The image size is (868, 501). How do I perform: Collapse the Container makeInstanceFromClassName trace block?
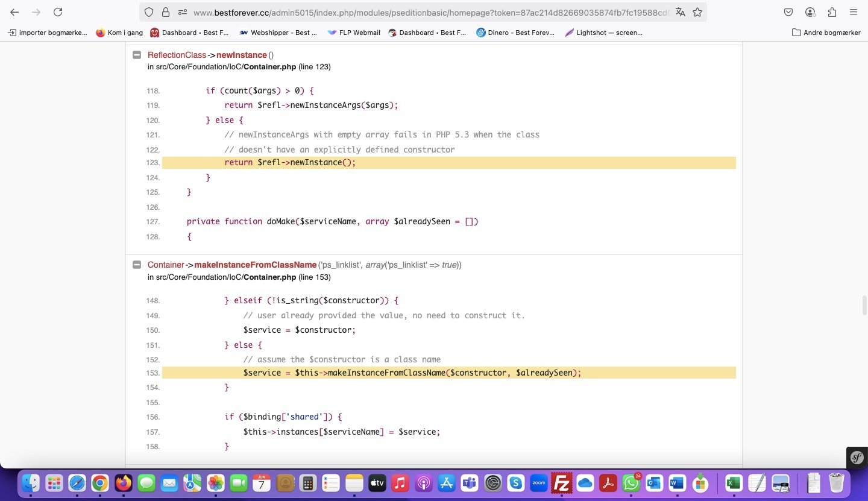tap(136, 265)
